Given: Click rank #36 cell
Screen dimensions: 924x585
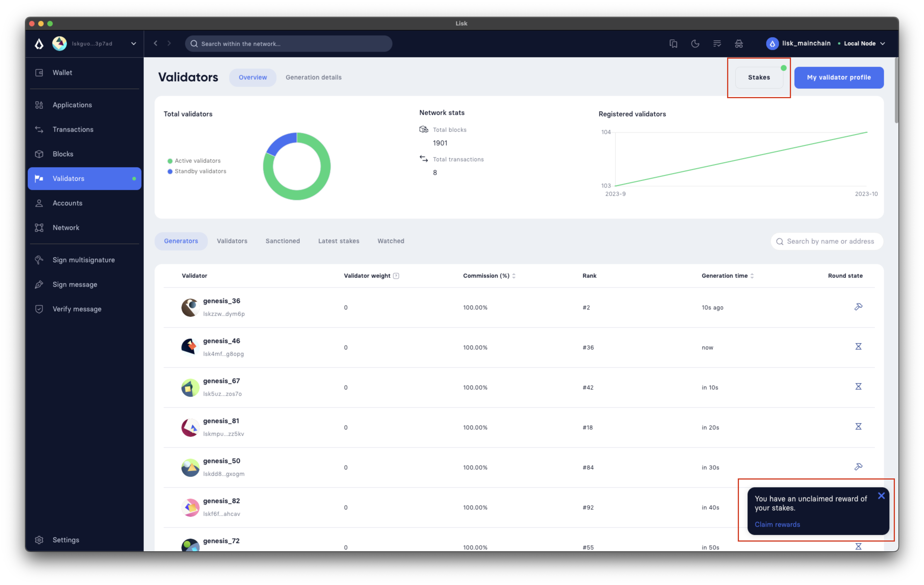Looking at the screenshot, I should (588, 347).
